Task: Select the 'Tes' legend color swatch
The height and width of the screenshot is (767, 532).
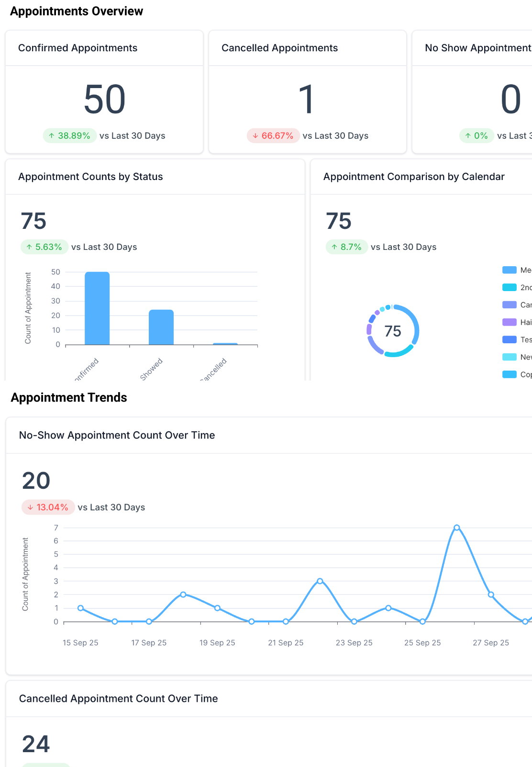Action: pyautogui.click(x=510, y=339)
